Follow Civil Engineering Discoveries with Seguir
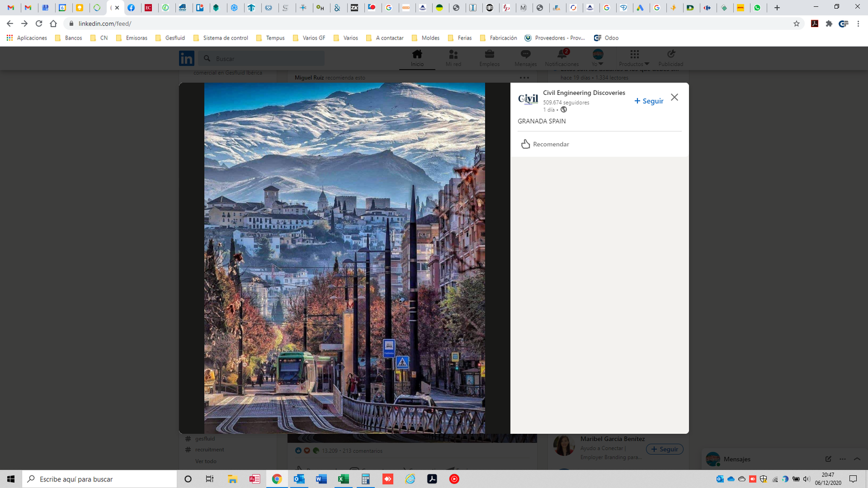Viewport: 868px width, 488px height. [x=649, y=101]
